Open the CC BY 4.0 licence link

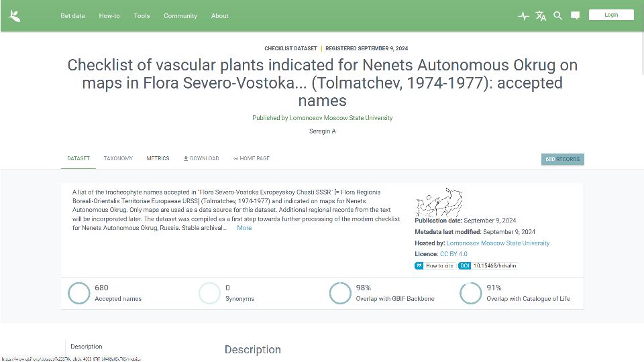pos(453,254)
